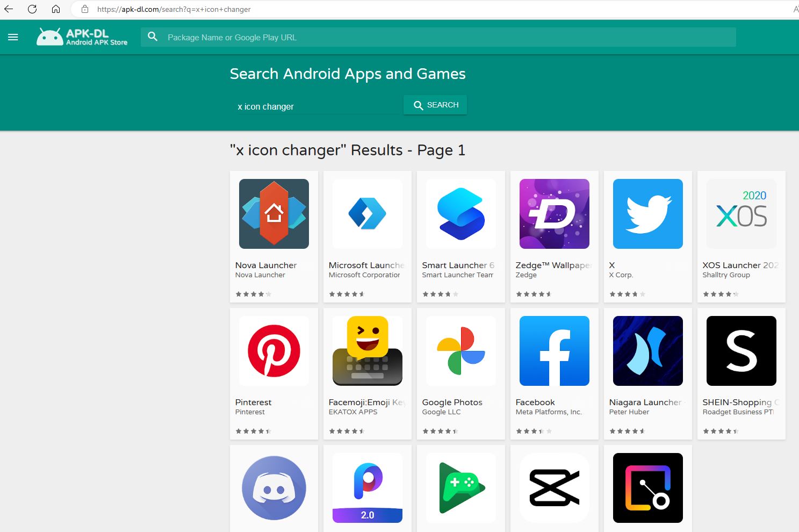The height and width of the screenshot is (532, 799).
Task: Open the SHEIN-Shopping app icon
Action: pos(742,351)
